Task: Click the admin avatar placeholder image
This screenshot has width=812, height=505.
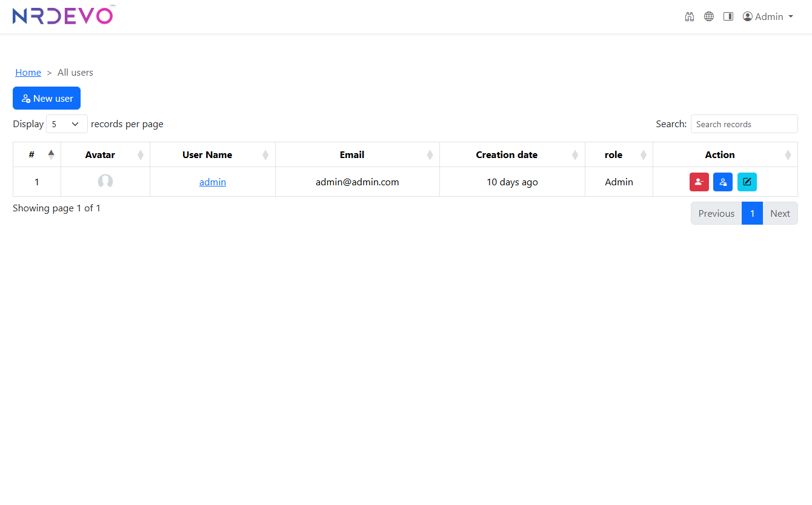Action: [105, 182]
